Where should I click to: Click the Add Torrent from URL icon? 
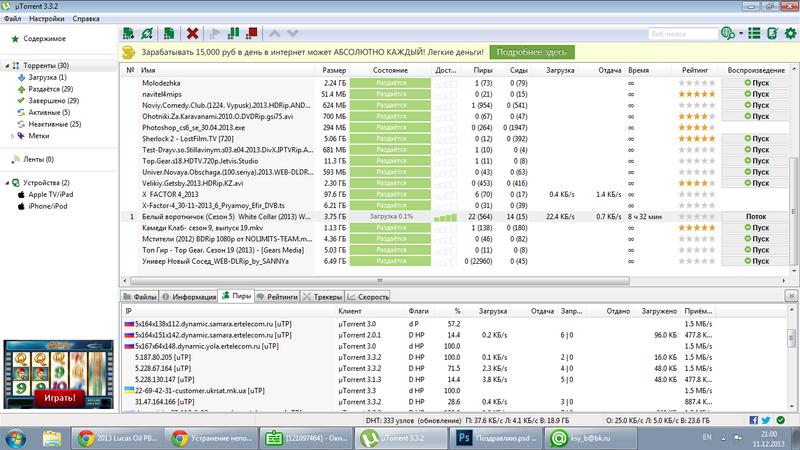147,34
